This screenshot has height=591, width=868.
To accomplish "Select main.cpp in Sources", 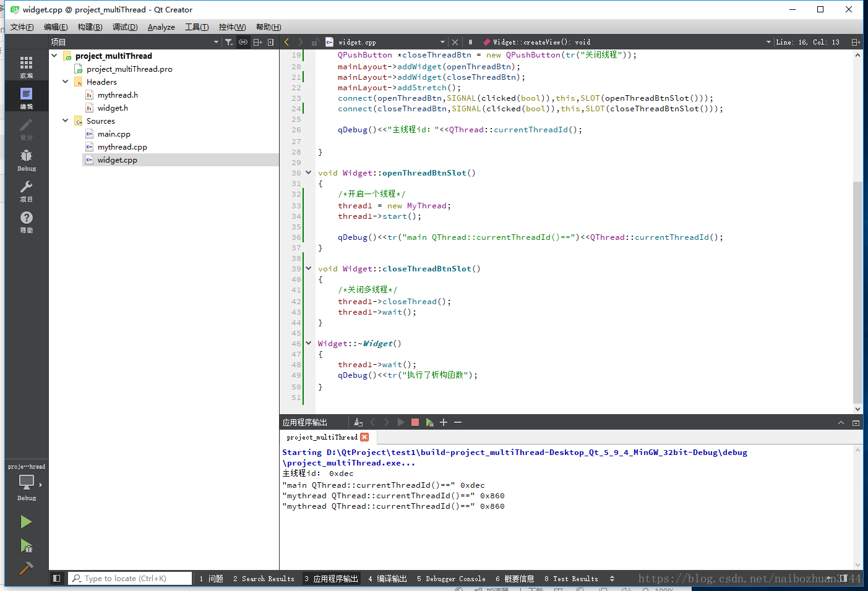I will [114, 134].
